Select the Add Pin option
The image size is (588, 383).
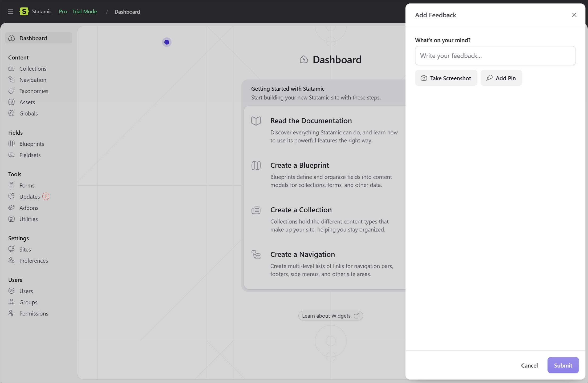pos(501,78)
